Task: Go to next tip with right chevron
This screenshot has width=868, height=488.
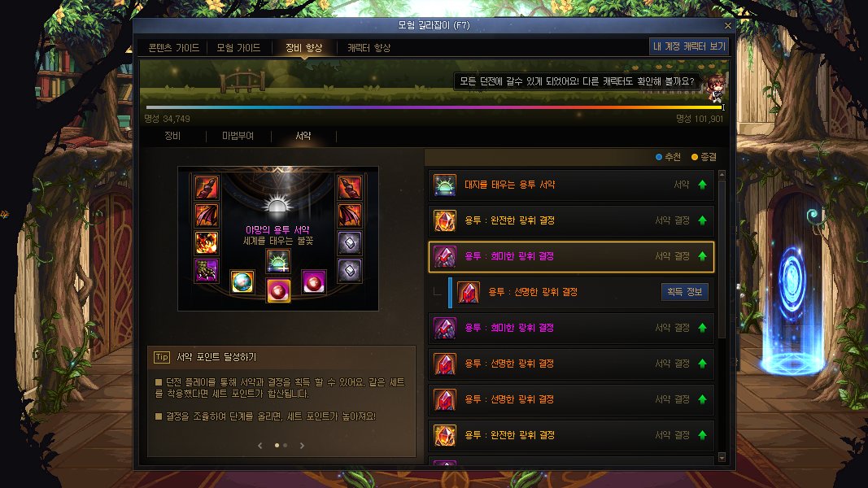Action: (x=302, y=446)
